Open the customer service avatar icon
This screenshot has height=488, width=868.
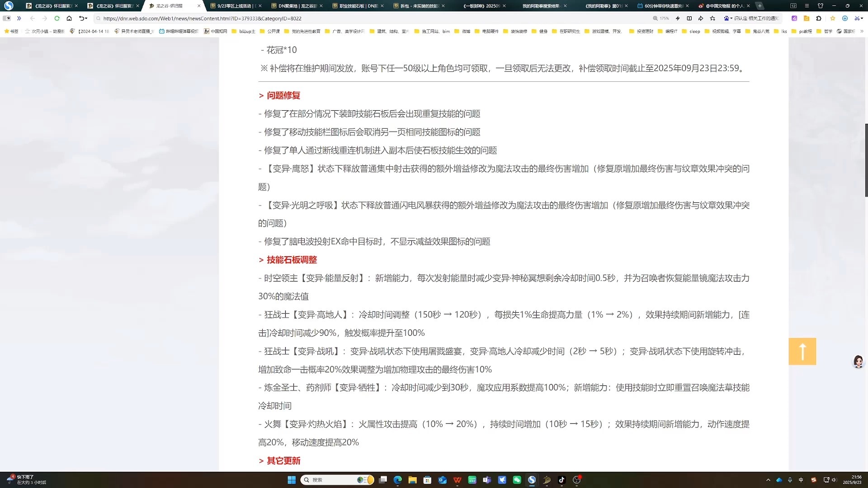858,361
